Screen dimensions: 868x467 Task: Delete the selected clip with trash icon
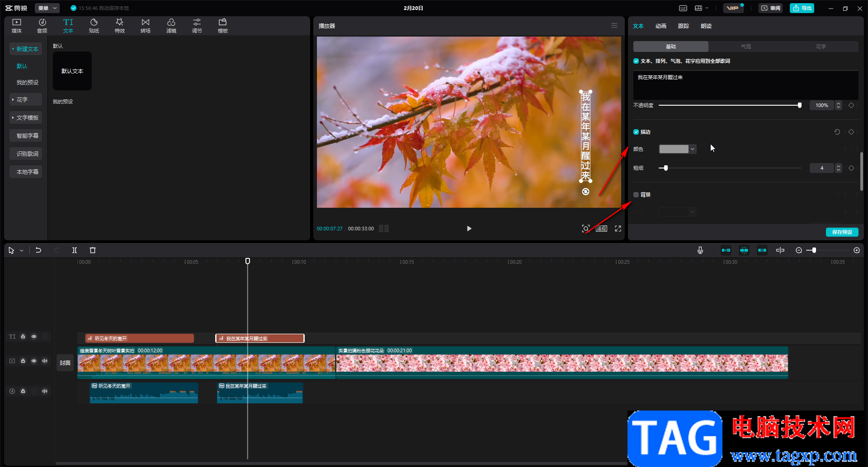click(93, 250)
